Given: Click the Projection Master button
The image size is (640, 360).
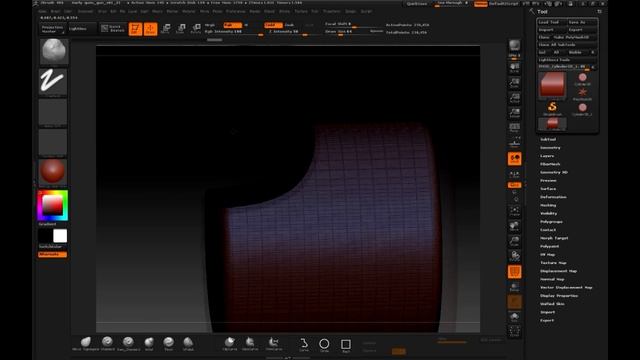Looking at the screenshot, I should click(53, 29).
